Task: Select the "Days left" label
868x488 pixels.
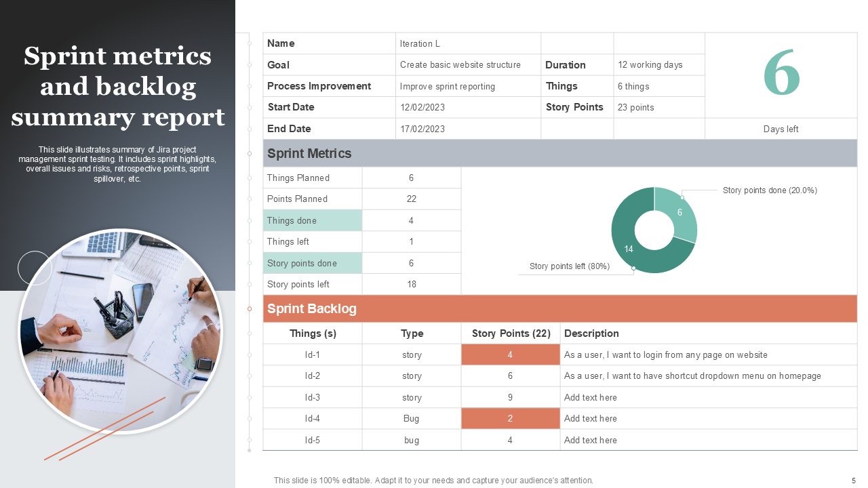Action: point(781,129)
